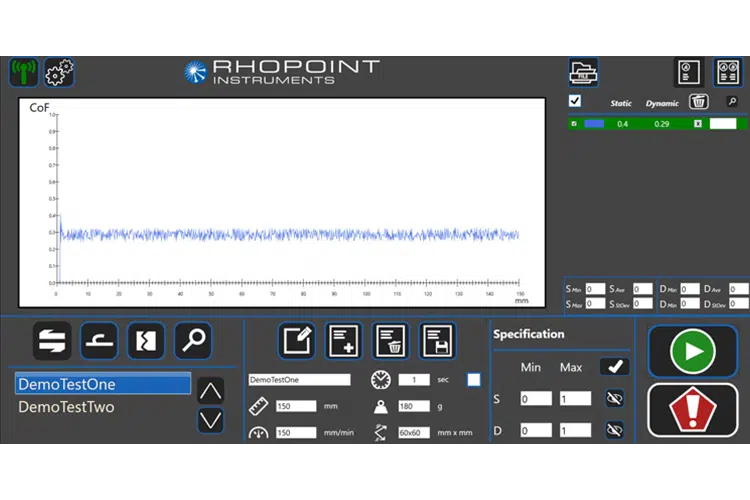The width and height of the screenshot is (750, 500).
Task: Toggle the select-all results checkbox
Action: [x=575, y=102]
